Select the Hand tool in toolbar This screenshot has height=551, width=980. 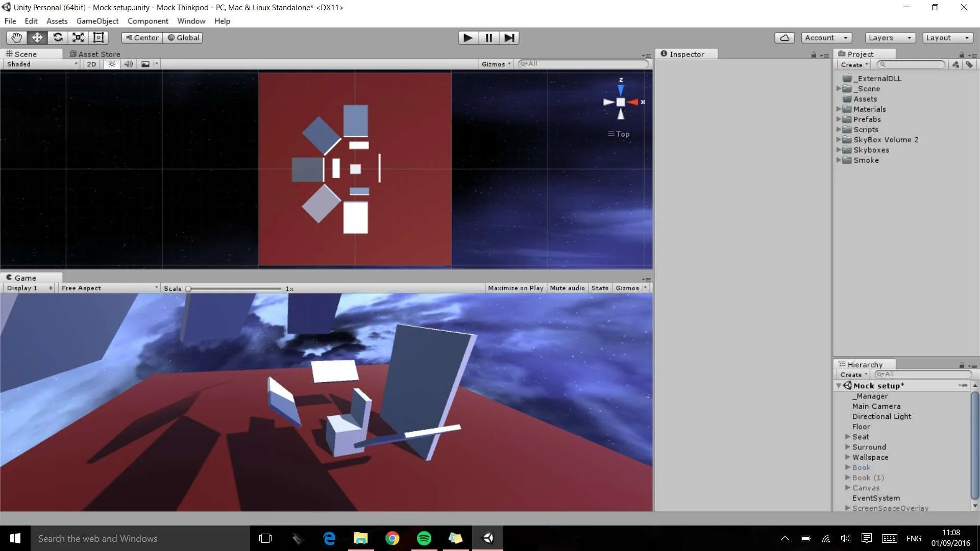click(16, 38)
